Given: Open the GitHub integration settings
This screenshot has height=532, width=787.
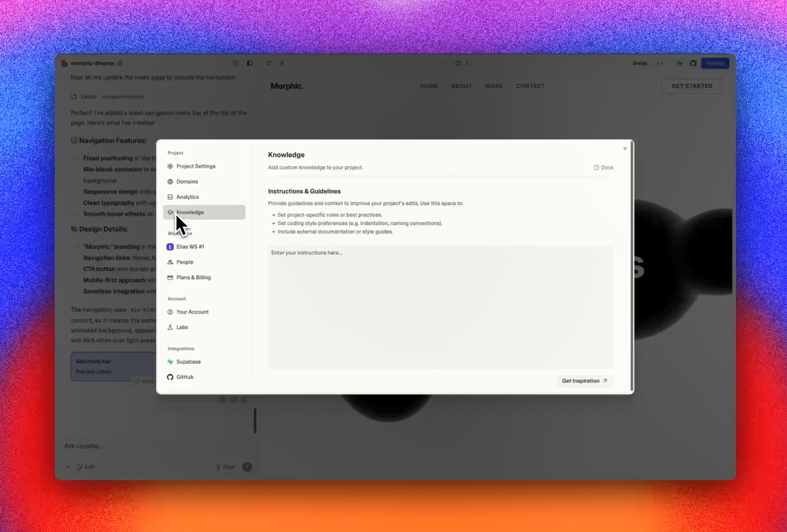Looking at the screenshot, I should [x=204, y=377].
